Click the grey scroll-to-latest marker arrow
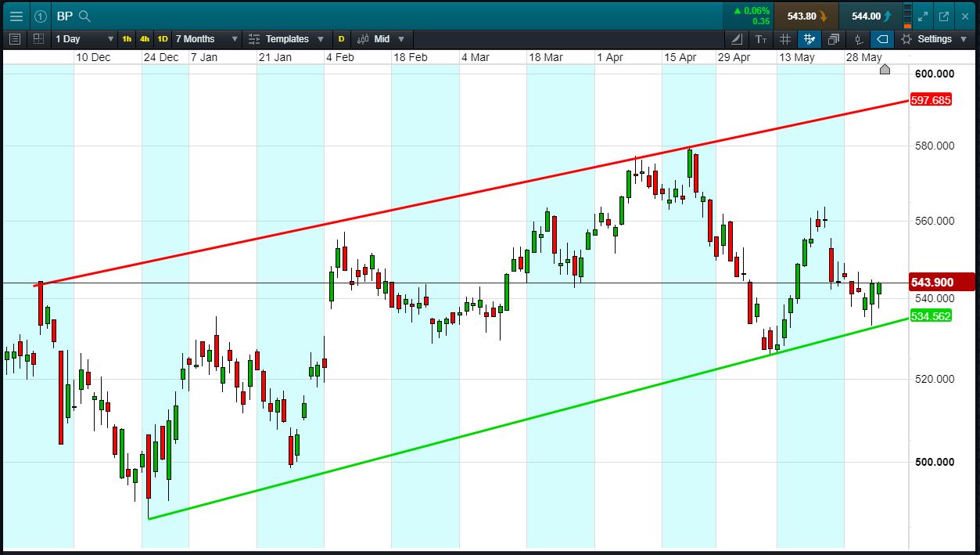Screen dimensions: 980x555 [885, 69]
